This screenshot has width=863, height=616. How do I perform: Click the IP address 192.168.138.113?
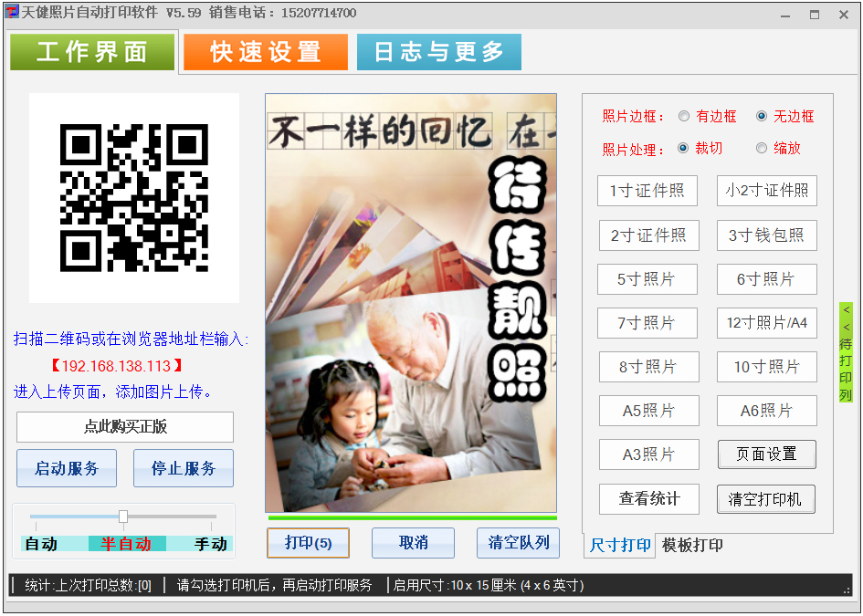coord(116,366)
